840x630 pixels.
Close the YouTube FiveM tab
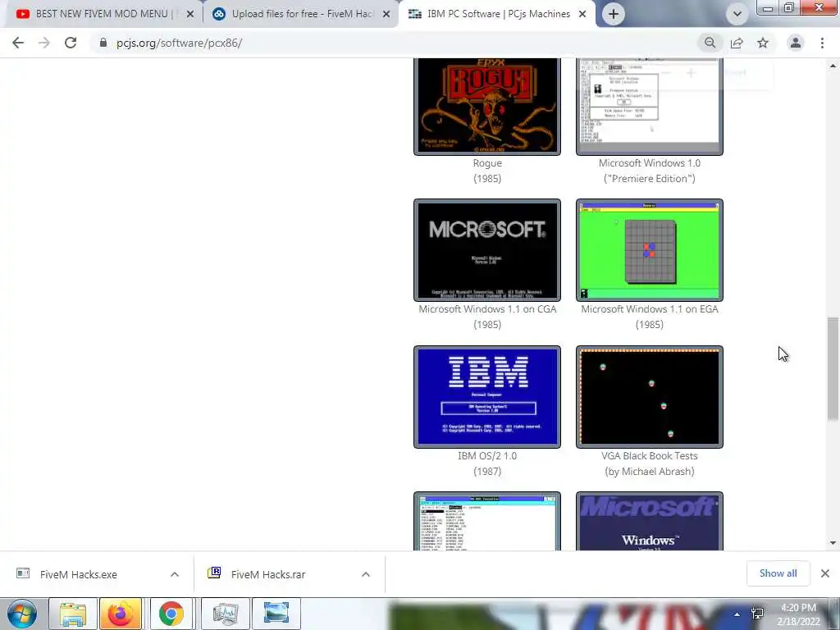pos(190,14)
